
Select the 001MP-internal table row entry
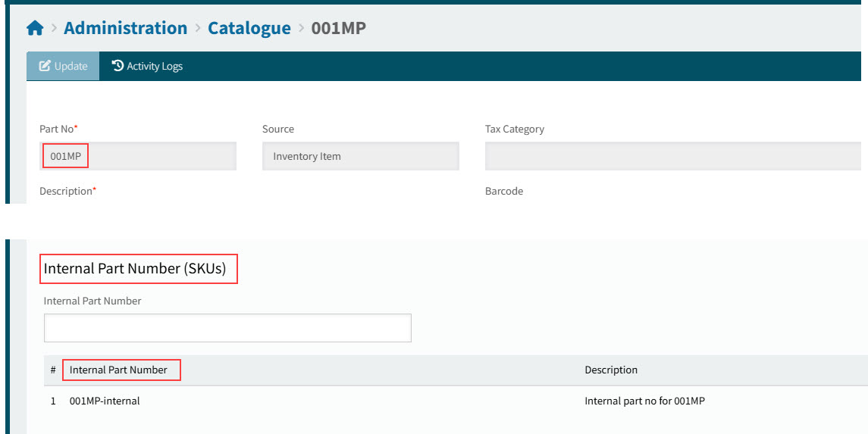pyautogui.click(x=105, y=401)
